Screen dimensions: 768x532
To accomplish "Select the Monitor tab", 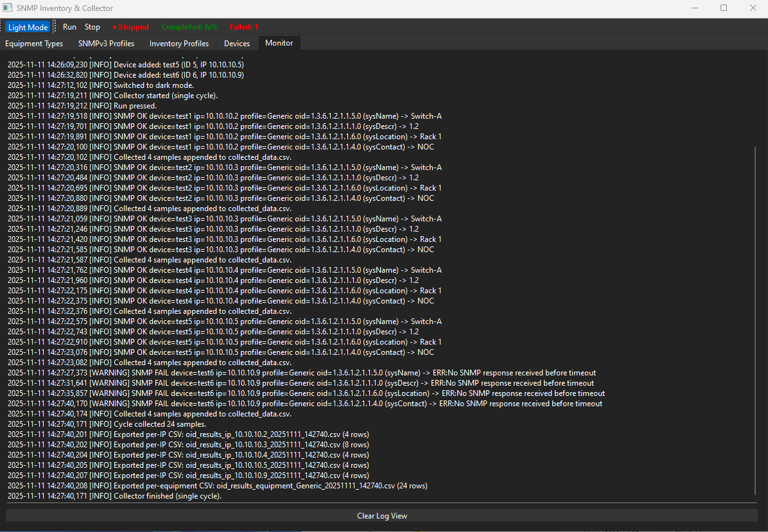I will (279, 43).
